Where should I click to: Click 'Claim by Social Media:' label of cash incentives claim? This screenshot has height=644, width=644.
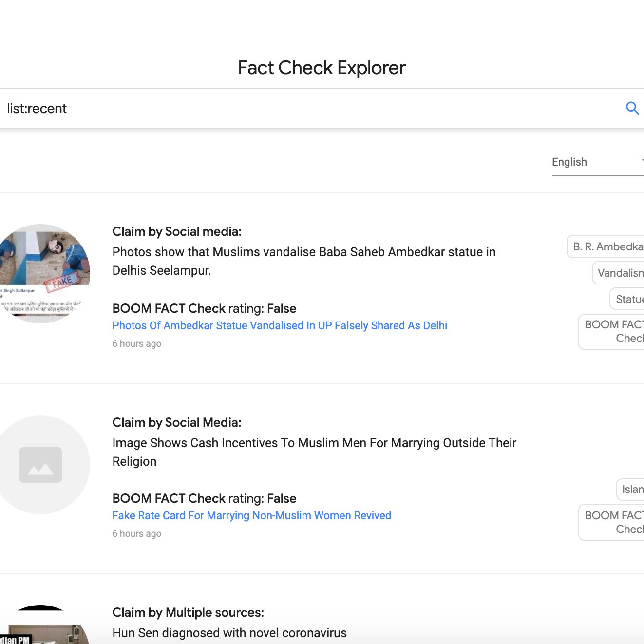(x=177, y=422)
